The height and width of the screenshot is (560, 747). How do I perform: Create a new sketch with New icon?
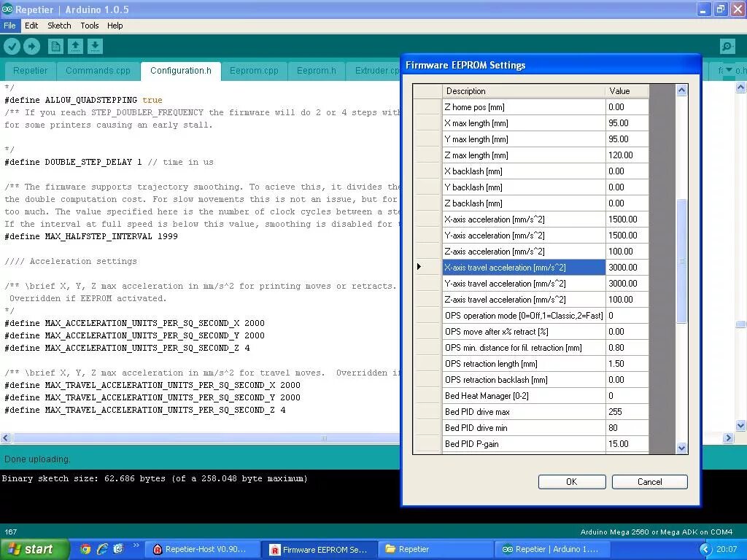click(55, 46)
